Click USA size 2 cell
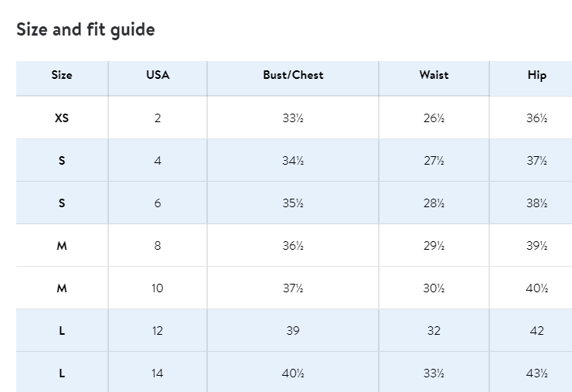The height and width of the screenshot is (392, 572). pyautogui.click(x=158, y=118)
